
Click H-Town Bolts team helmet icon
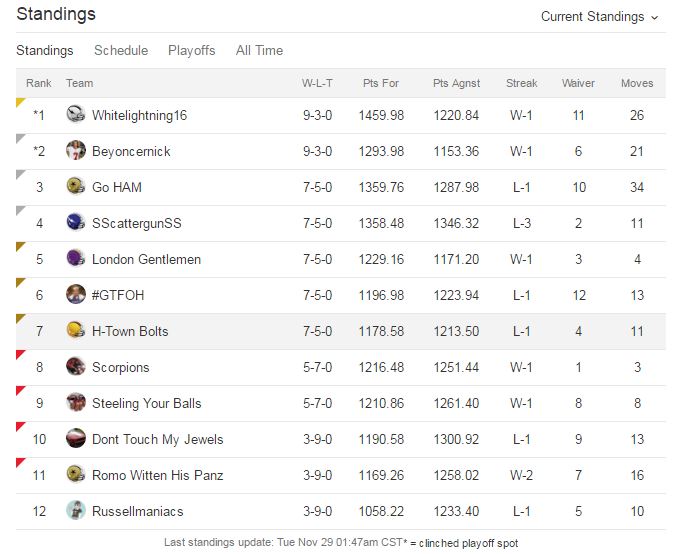76,331
